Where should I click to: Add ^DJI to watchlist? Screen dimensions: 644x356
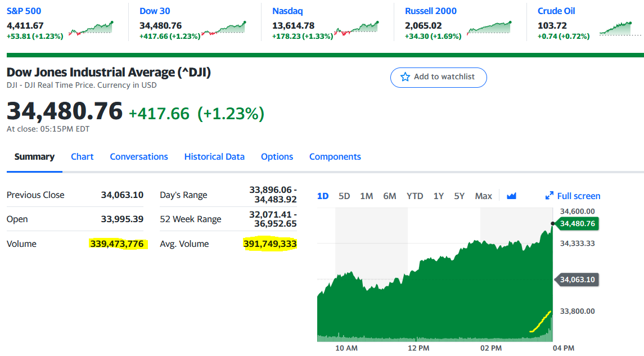[438, 77]
